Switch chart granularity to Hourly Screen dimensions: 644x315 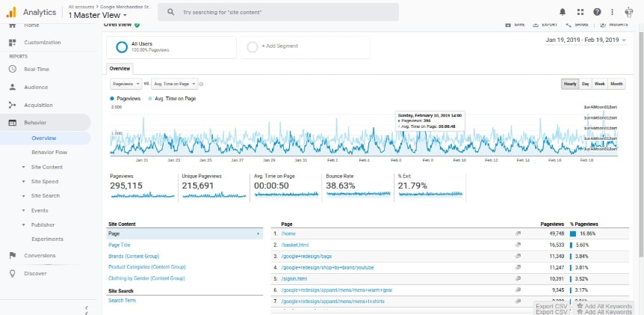[570, 84]
